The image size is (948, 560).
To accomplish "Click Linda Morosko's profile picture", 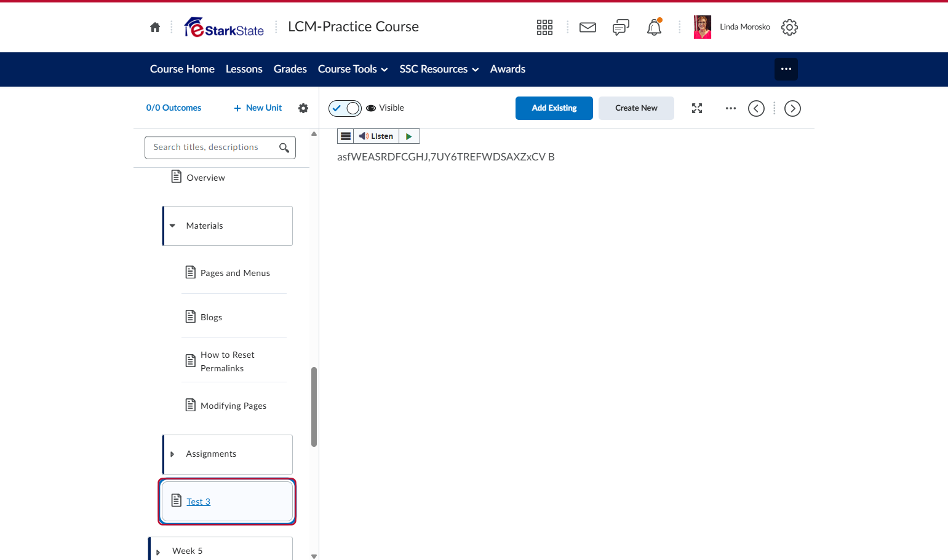I will coord(703,27).
